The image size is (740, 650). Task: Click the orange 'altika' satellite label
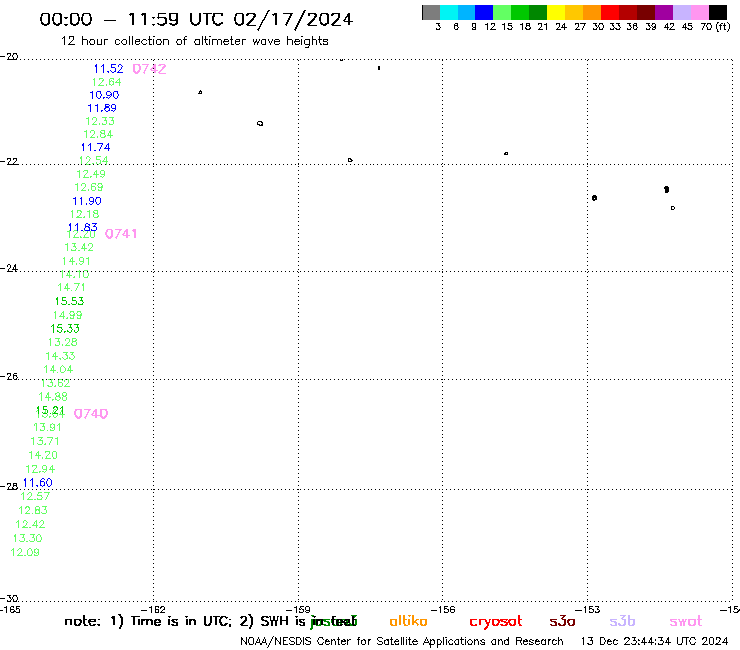click(408, 621)
